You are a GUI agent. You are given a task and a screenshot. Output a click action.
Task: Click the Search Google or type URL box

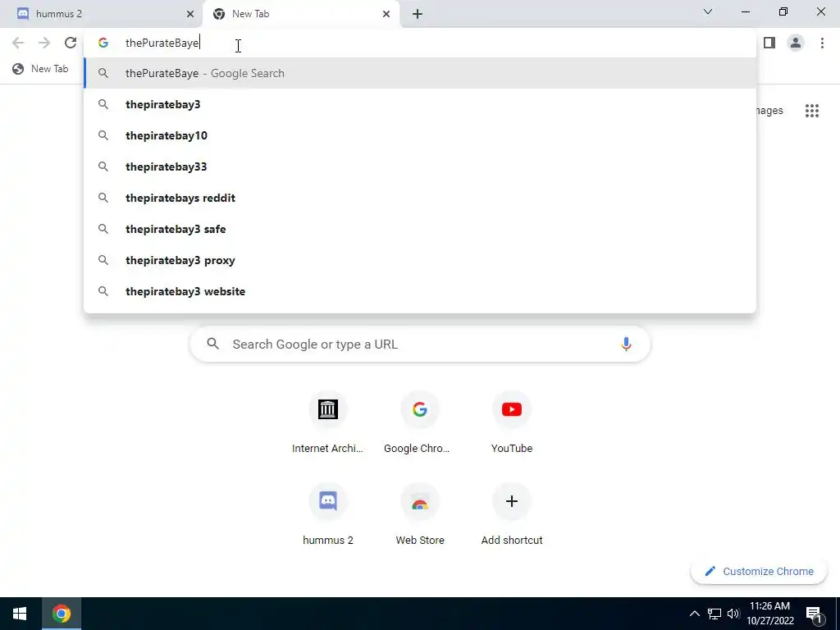(420, 344)
